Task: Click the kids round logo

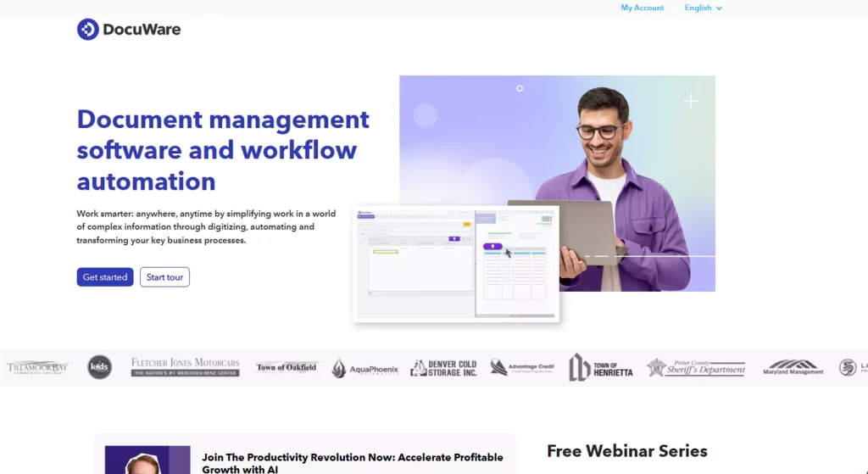Action: click(x=99, y=367)
